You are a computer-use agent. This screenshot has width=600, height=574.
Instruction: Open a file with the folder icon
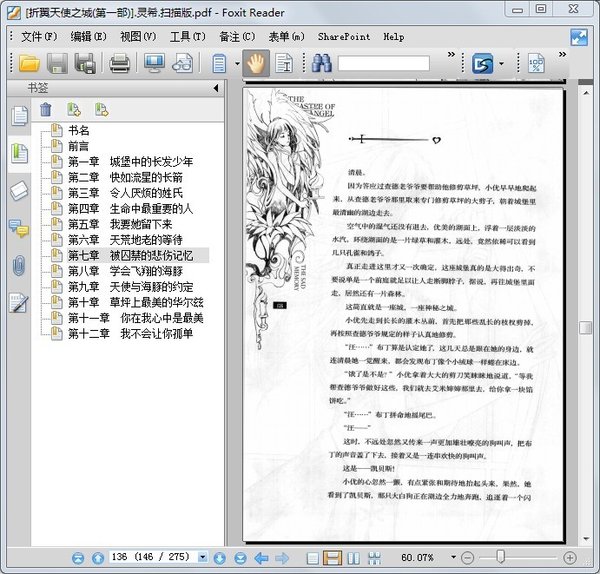click(29, 63)
